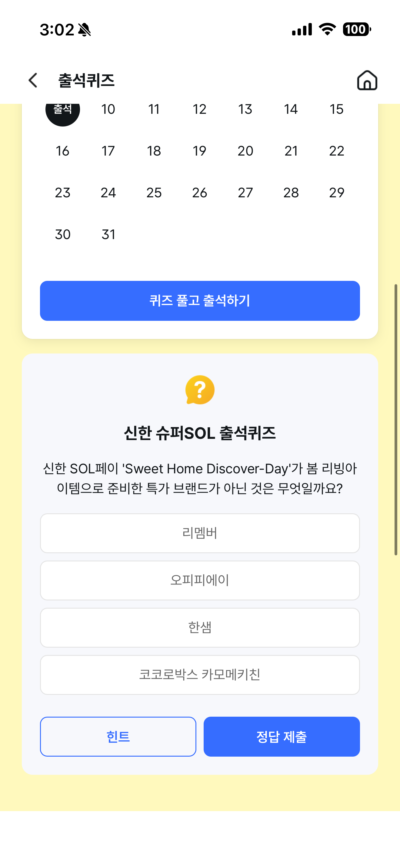The height and width of the screenshot is (868, 400).
Task: Select day 25 on the calendar
Action: 154,193
